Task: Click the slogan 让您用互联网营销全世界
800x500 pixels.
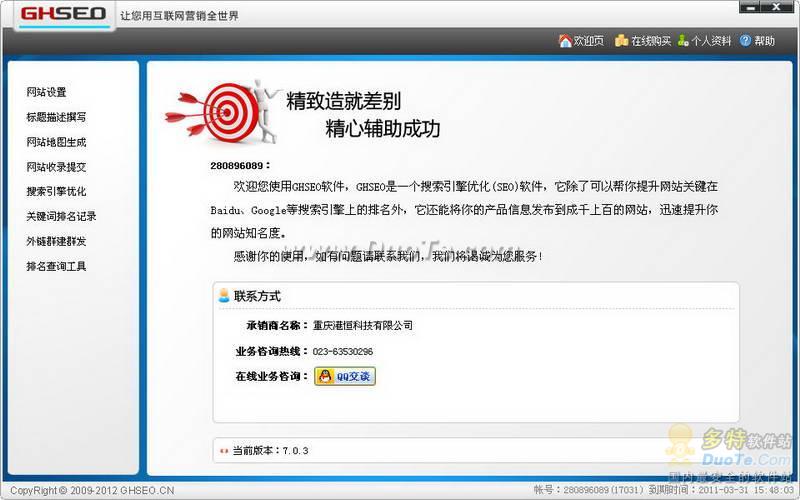Action: (179, 16)
